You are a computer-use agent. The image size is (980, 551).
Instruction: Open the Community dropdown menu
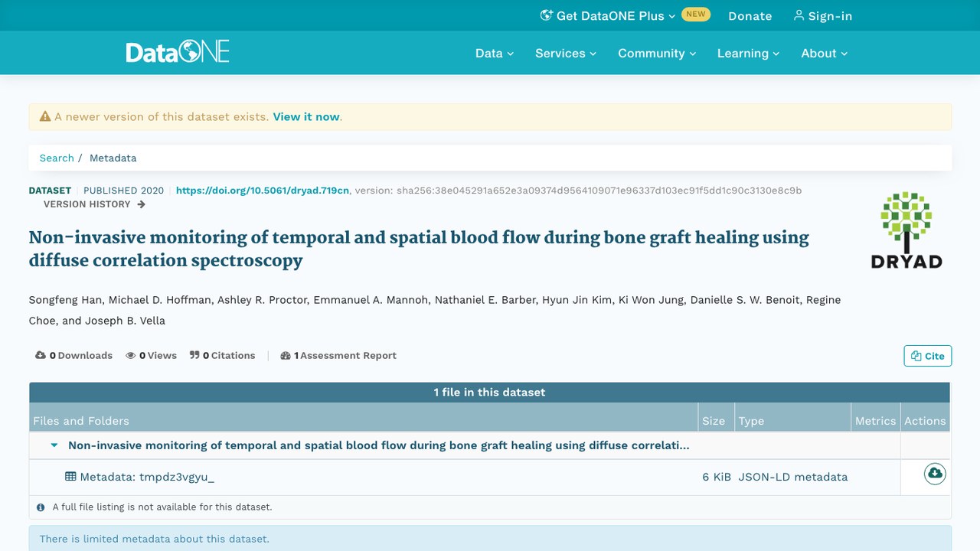[x=657, y=53]
